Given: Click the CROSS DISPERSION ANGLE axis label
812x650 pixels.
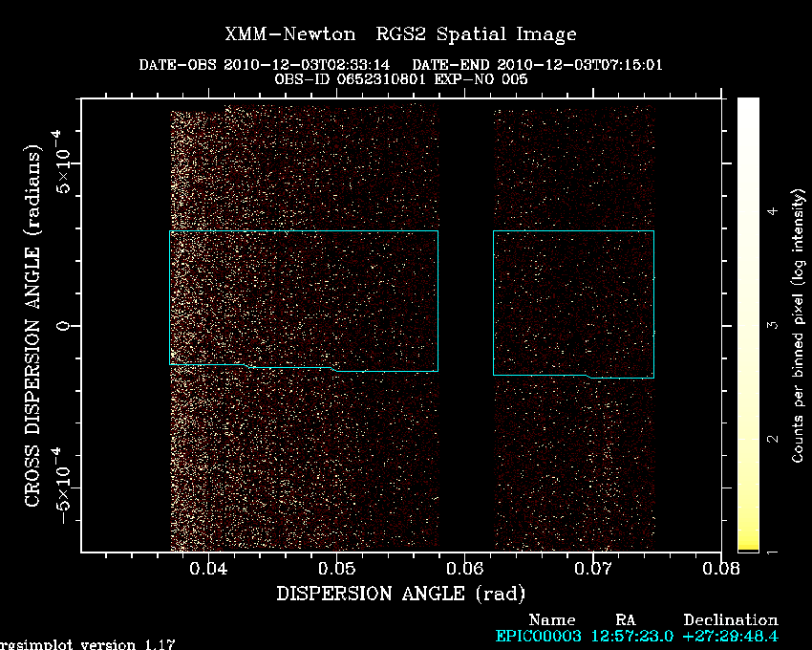Looking at the screenshot, I should pyautogui.click(x=32, y=325).
